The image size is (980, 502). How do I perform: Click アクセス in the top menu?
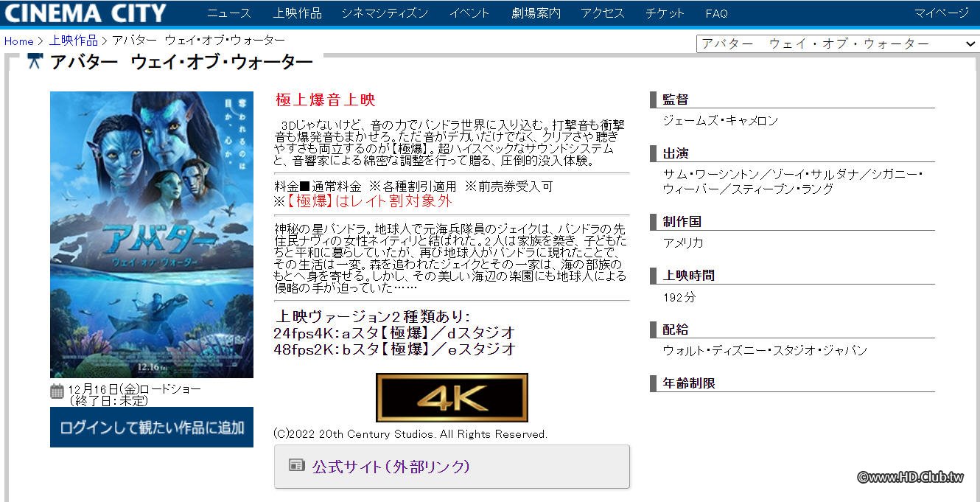[603, 13]
